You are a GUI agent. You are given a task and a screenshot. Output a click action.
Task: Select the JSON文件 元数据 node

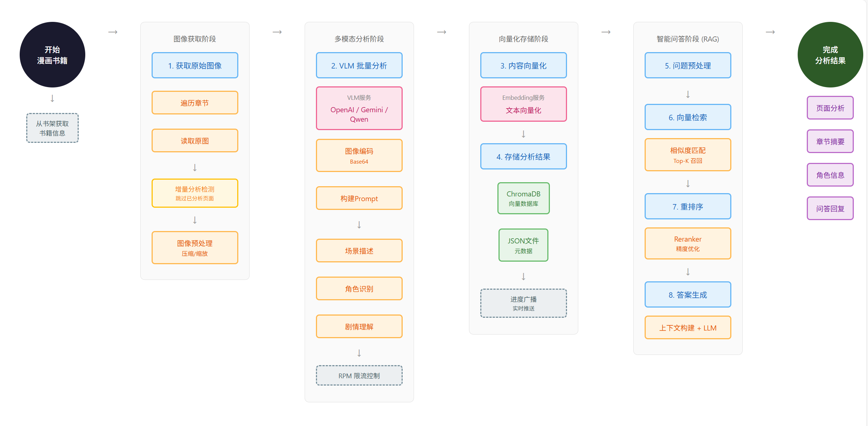pos(523,245)
